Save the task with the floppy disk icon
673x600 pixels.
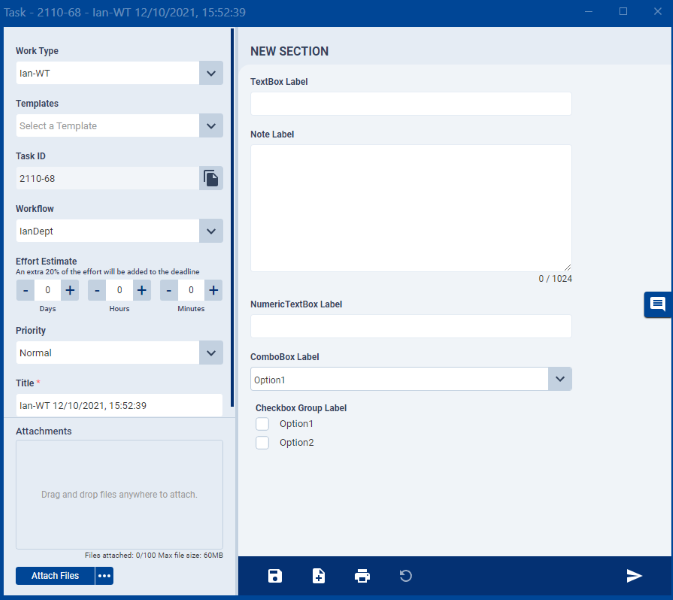coord(275,576)
